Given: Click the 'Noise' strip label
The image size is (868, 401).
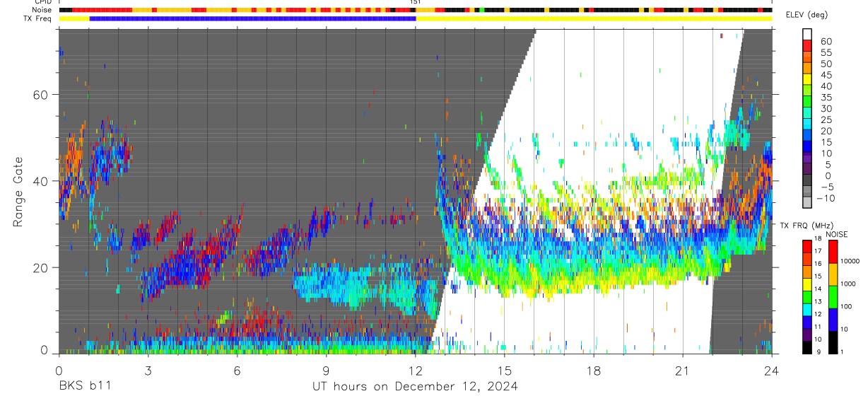Looking at the screenshot, I should click(x=42, y=11).
